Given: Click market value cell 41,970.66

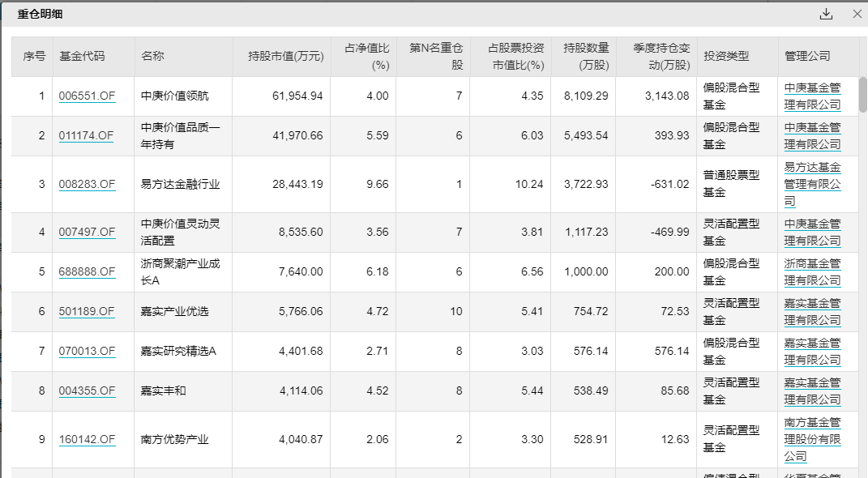Looking at the screenshot, I should [x=297, y=135].
